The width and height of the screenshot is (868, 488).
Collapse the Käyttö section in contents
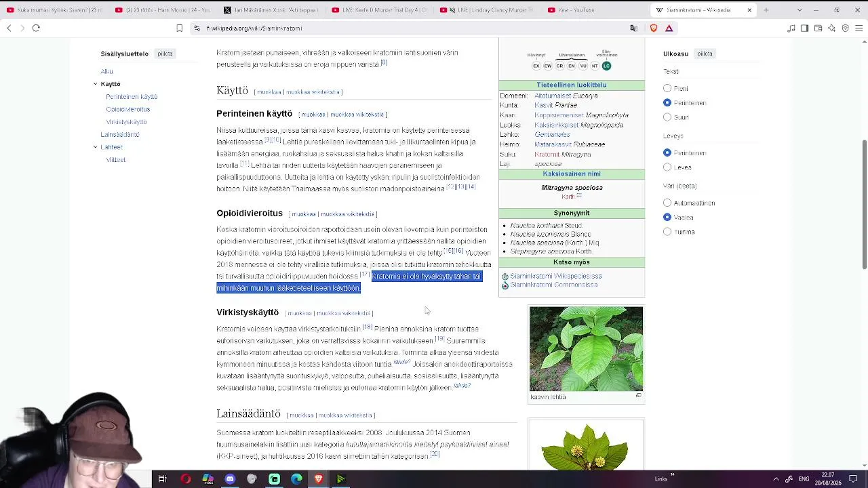(95, 84)
